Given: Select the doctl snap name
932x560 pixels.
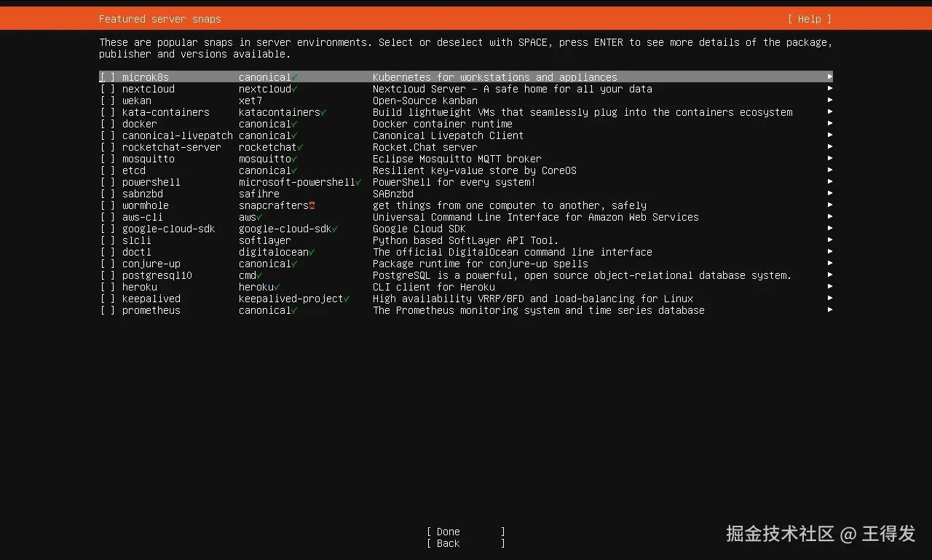Looking at the screenshot, I should coord(137,252).
